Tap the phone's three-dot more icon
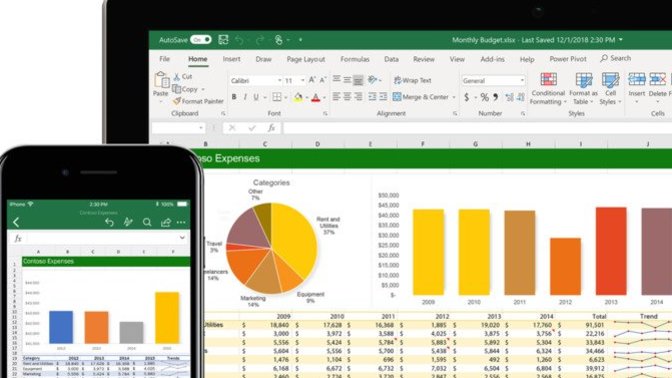The width and height of the screenshot is (672, 378). click(x=181, y=222)
